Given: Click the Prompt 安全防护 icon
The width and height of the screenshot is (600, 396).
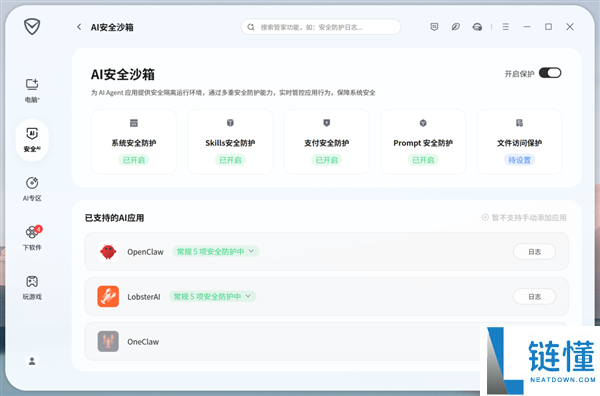Looking at the screenshot, I should coord(423,123).
